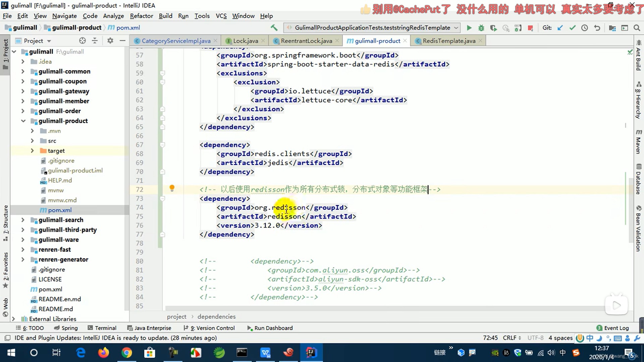
Task: Toggle the Web tool window tab
Action: (x=6, y=307)
